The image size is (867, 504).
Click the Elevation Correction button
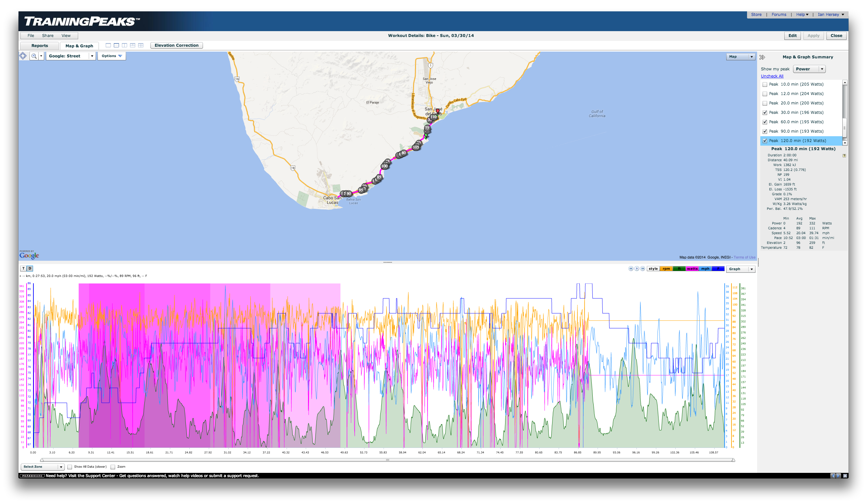tap(176, 45)
